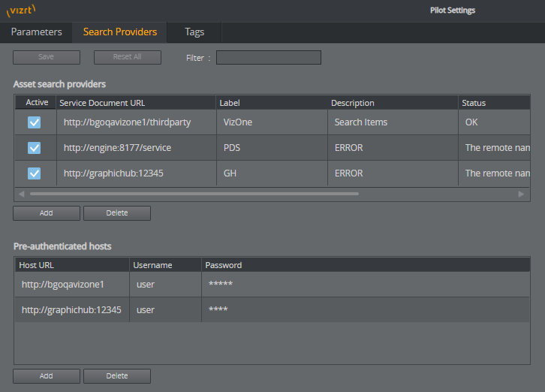545x392 pixels.
Task: Delete button under asset search providers
Action: (x=116, y=213)
